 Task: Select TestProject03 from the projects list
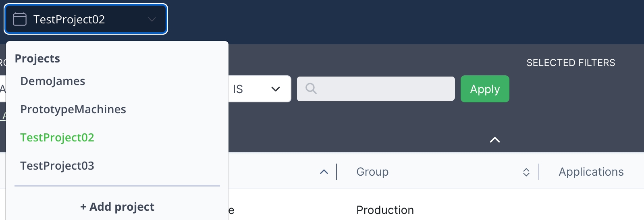[x=57, y=166]
